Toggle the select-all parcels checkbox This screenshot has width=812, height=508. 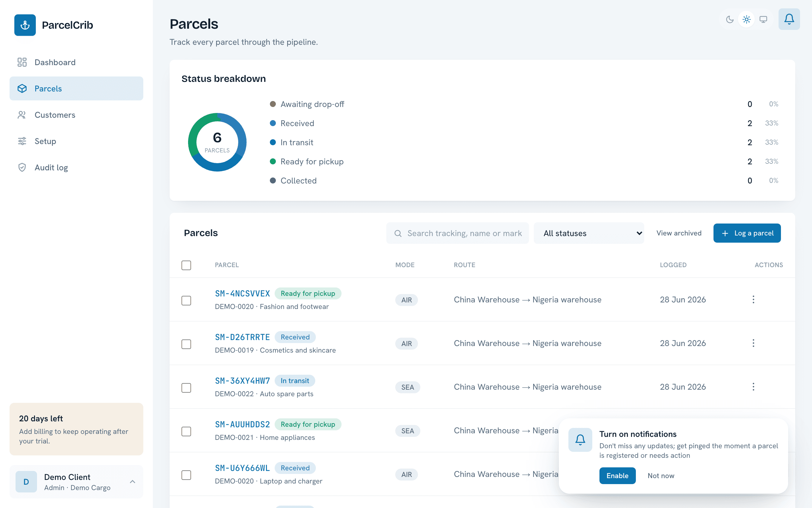186,265
